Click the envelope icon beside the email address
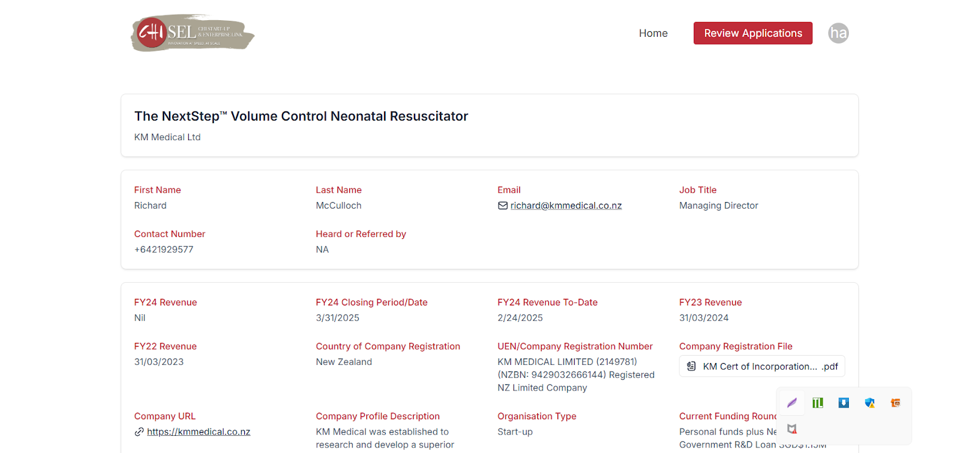Viewport: 980px width, 453px height. pos(503,206)
